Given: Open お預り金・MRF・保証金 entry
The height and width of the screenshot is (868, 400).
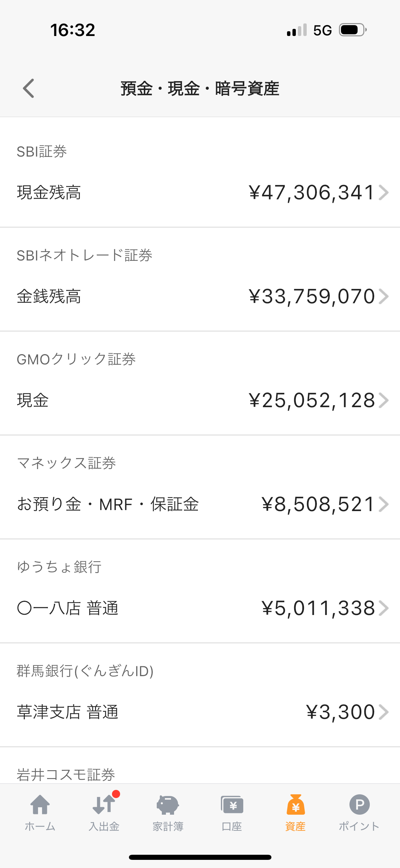Looking at the screenshot, I should point(108,504).
